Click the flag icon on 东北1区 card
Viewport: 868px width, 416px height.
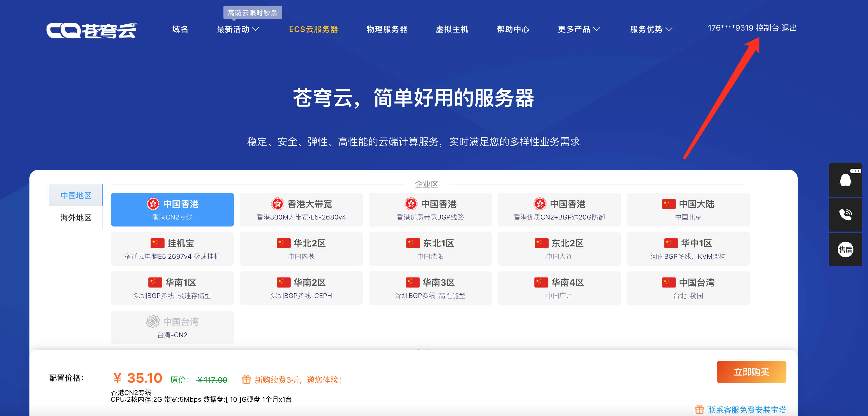click(413, 243)
